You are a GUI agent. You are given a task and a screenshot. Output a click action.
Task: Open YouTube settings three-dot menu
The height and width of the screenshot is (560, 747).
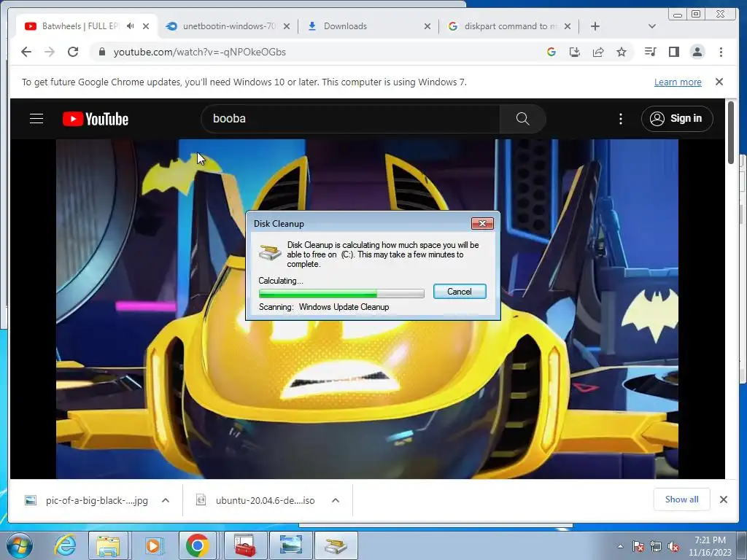[620, 119]
